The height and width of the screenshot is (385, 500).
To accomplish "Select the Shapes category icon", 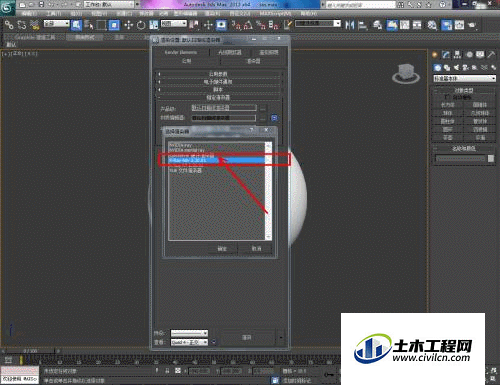I will tap(447, 68).
